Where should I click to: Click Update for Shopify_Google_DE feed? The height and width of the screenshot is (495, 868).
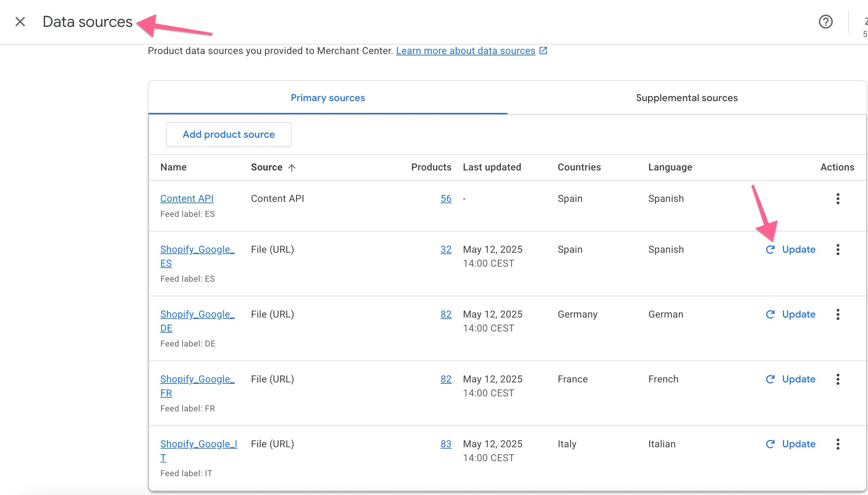pyautogui.click(x=799, y=314)
